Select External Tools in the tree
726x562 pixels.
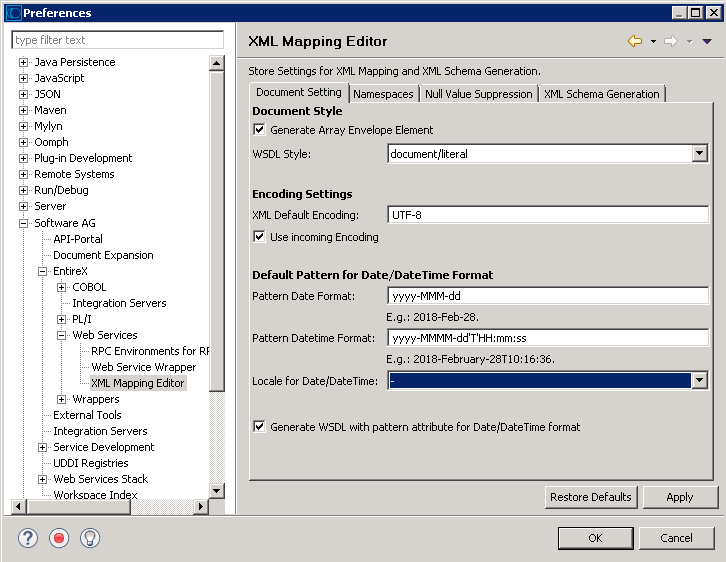click(87, 415)
